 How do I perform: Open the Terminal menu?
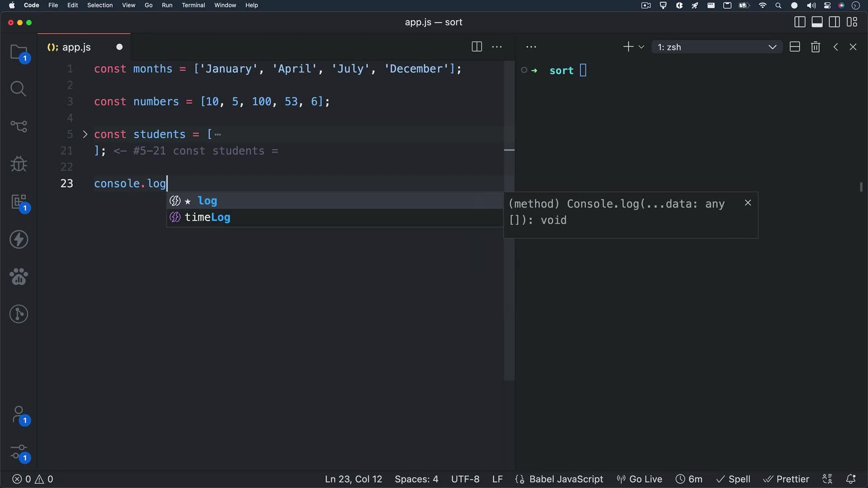[x=193, y=5]
